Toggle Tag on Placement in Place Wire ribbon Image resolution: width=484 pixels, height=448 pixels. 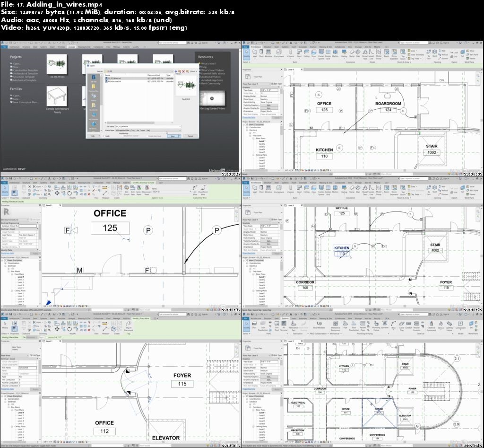(x=129, y=326)
